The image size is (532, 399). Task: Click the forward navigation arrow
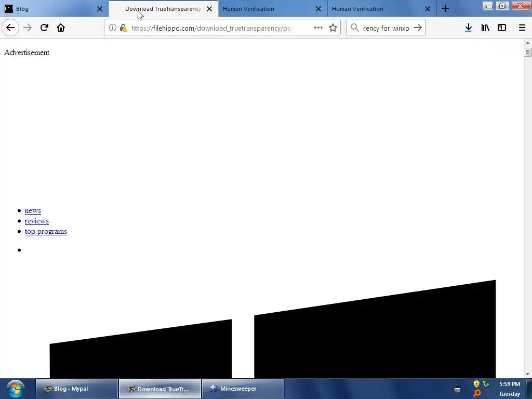click(x=28, y=28)
